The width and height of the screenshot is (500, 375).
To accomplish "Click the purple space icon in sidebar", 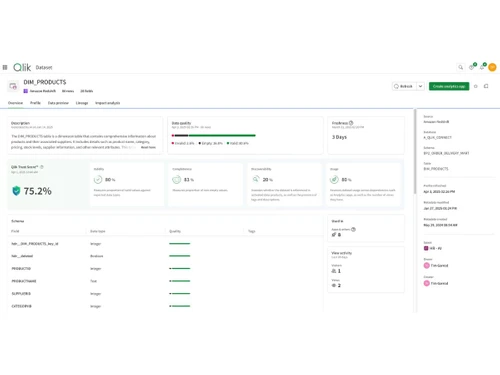I will [x=426, y=248].
